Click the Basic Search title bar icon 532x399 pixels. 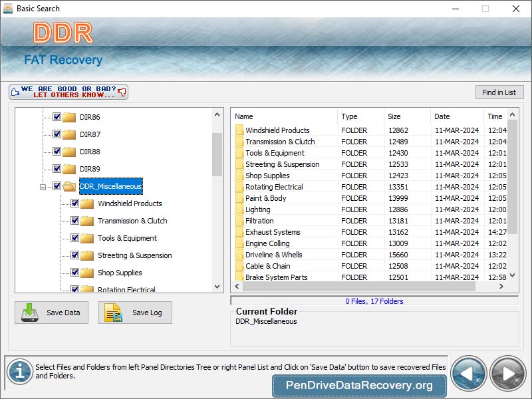pos(9,9)
